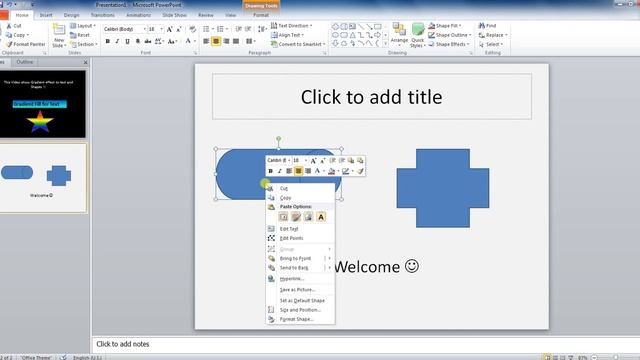Select the first slide thumbnail with star

tap(42, 104)
